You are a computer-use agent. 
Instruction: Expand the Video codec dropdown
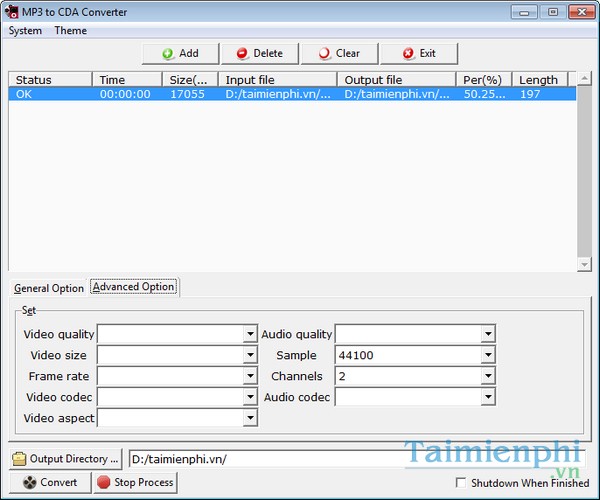pos(250,397)
